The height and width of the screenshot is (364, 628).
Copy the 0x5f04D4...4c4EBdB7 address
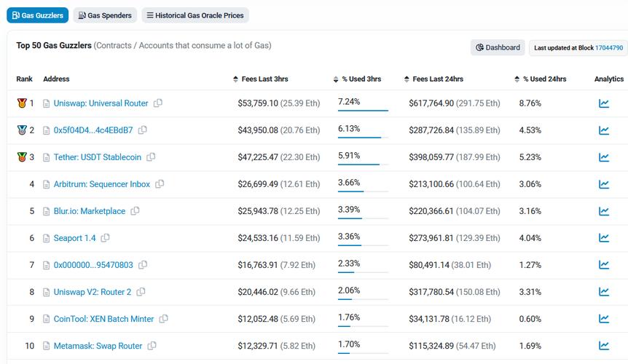point(143,130)
